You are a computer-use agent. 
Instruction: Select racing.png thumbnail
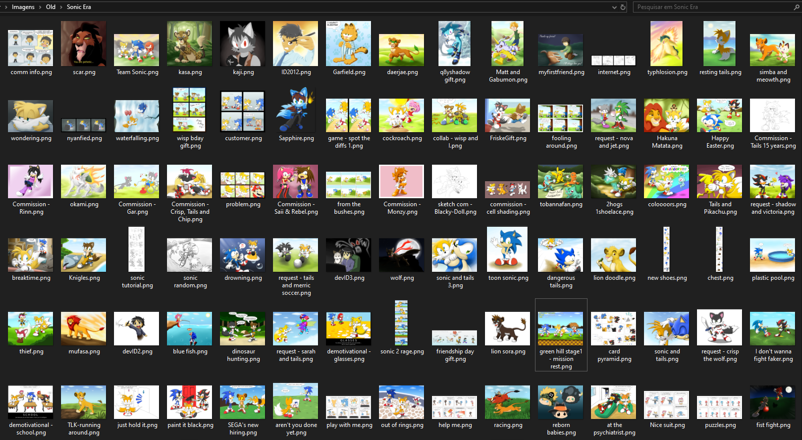[507, 402]
